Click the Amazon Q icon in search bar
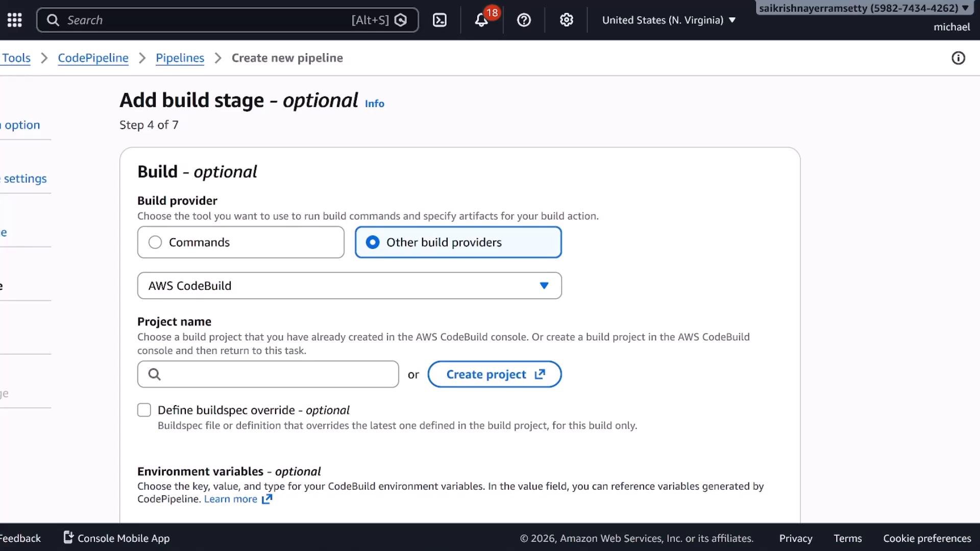Viewport: 980px width, 551px height. 401,20
